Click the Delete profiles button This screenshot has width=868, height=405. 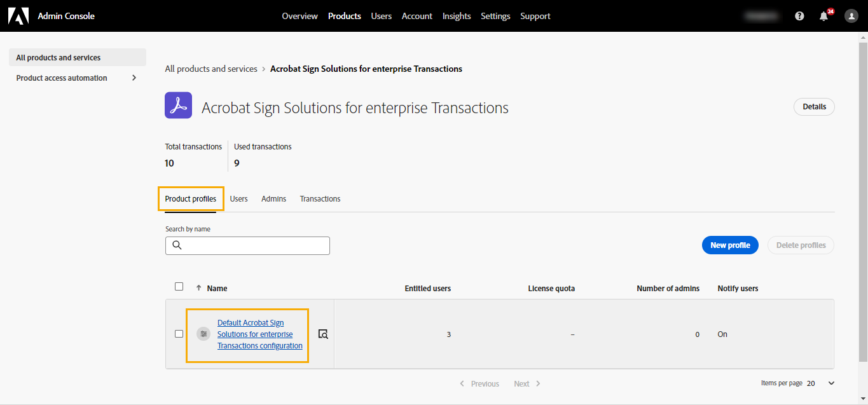[x=801, y=245]
